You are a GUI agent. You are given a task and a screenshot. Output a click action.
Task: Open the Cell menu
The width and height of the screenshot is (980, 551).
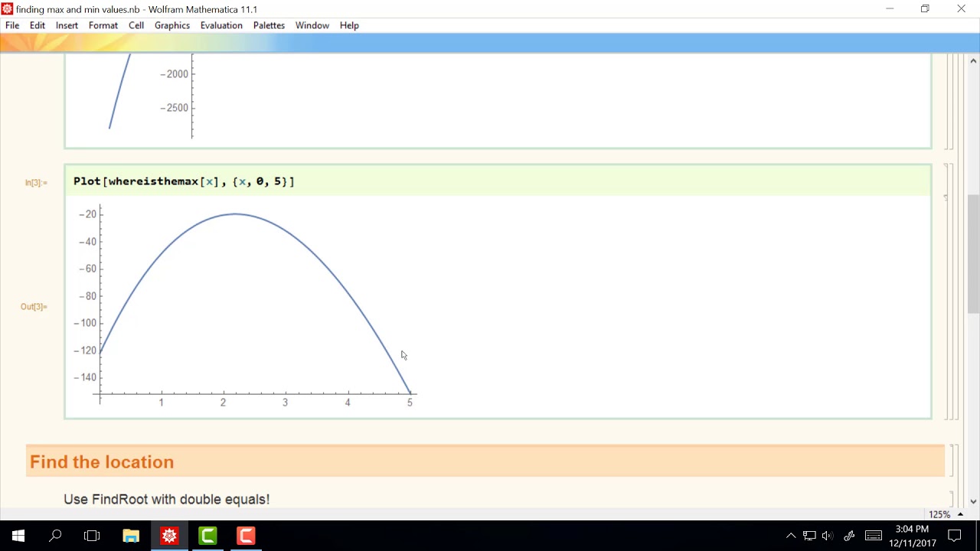click(x=136, y=25)
